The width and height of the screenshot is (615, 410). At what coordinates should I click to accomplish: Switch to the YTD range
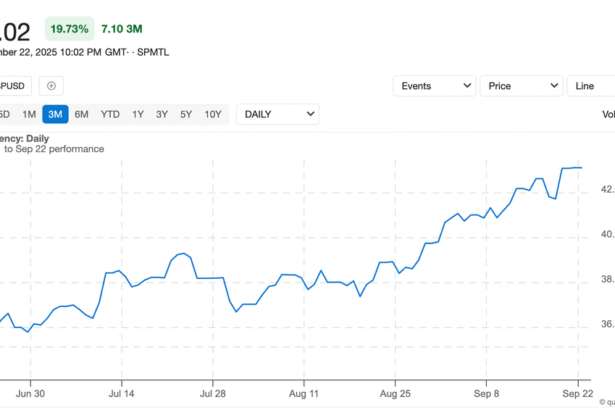(x=110, y=114)
